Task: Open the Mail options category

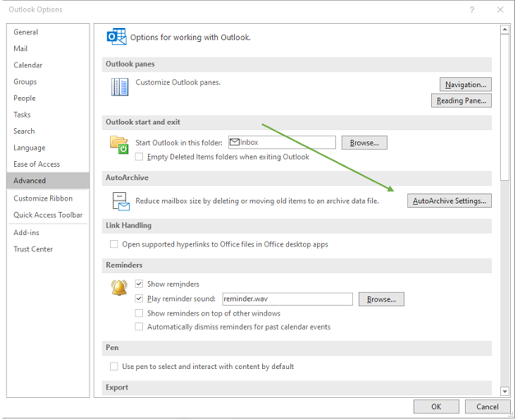Action: (48, 48)
